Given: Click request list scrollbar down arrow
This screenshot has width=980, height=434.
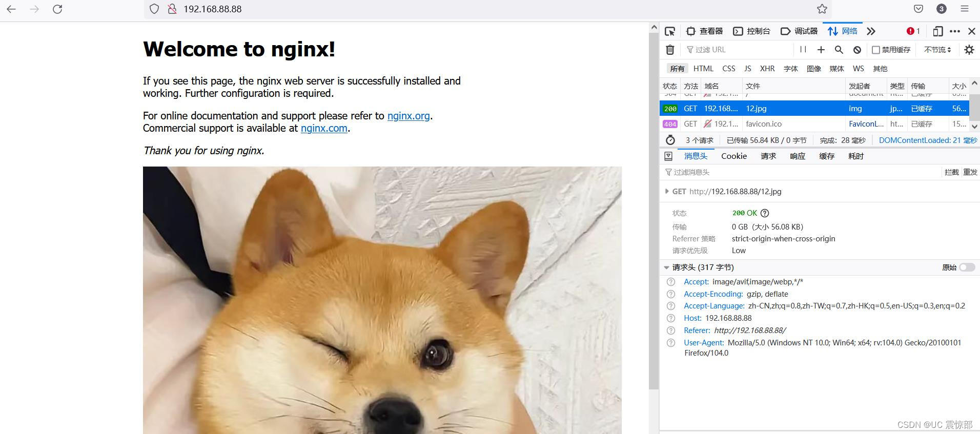Looking at the screenshot, I should (x=975, y=126).
